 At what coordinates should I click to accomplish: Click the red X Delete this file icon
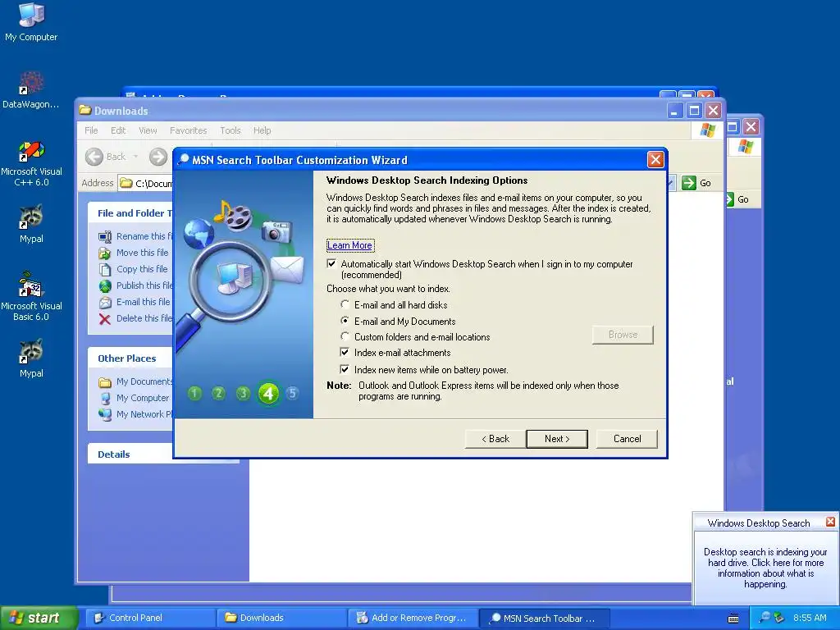(x=105, y=319)
